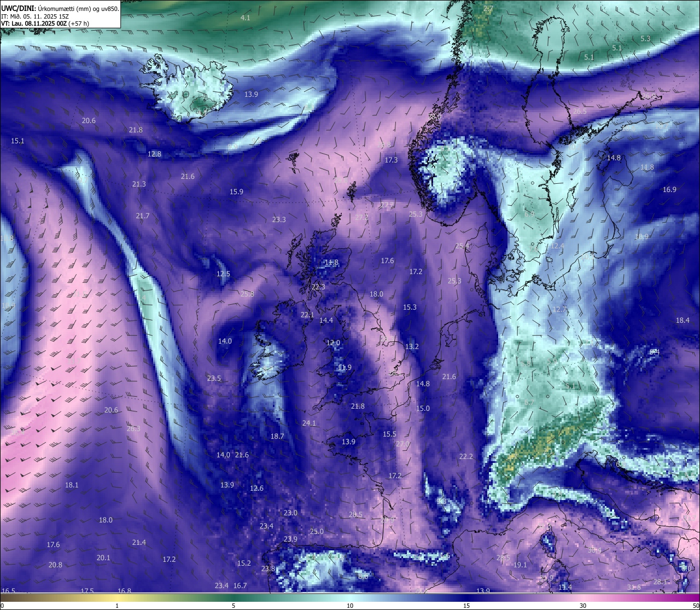Select the 5.3 value on the map
Screen dimensions: 700x610
pyautogui.click(x=645, y=39)
